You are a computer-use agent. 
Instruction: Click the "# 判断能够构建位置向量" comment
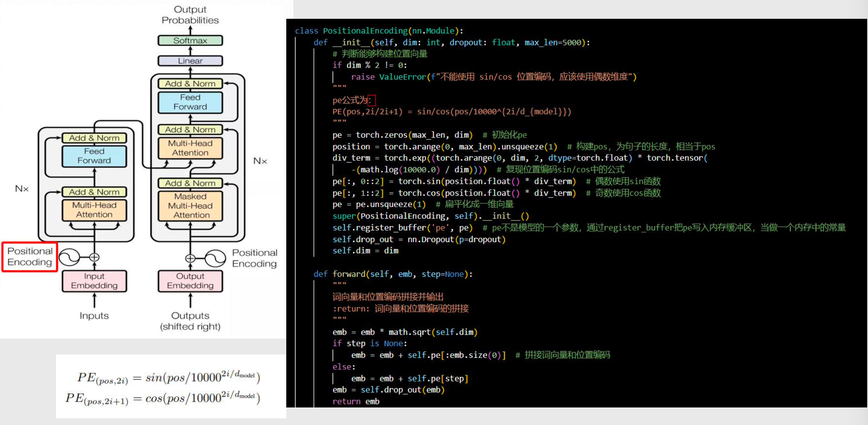(x=380, y=54)
